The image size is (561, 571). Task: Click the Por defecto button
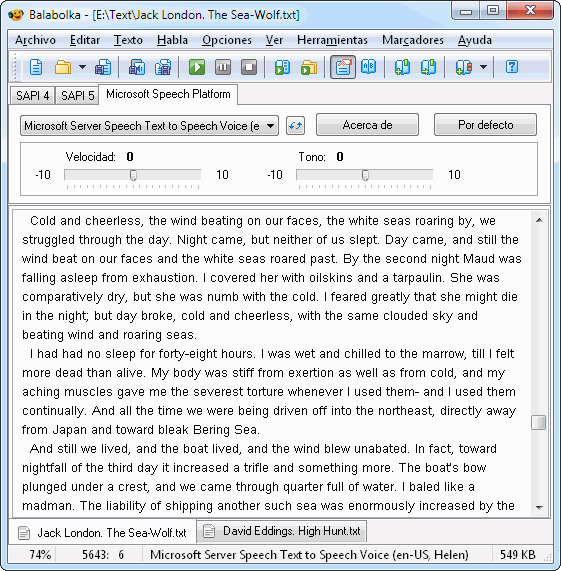click(x=485, y=125)
